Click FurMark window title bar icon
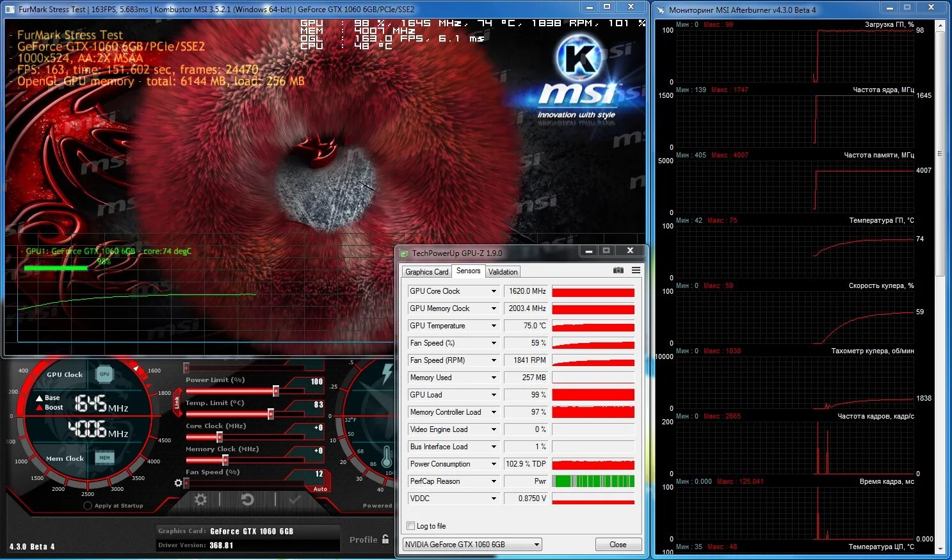The height and width of the screenshot is (560, 952). pos(10,9)
